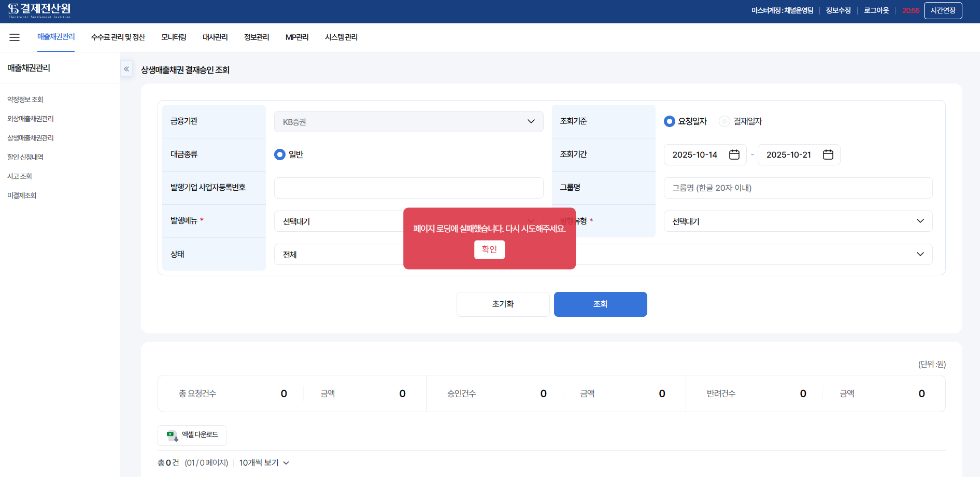
Task: Open the 상태 전체 dropdown
Action: tap(603, 255)
